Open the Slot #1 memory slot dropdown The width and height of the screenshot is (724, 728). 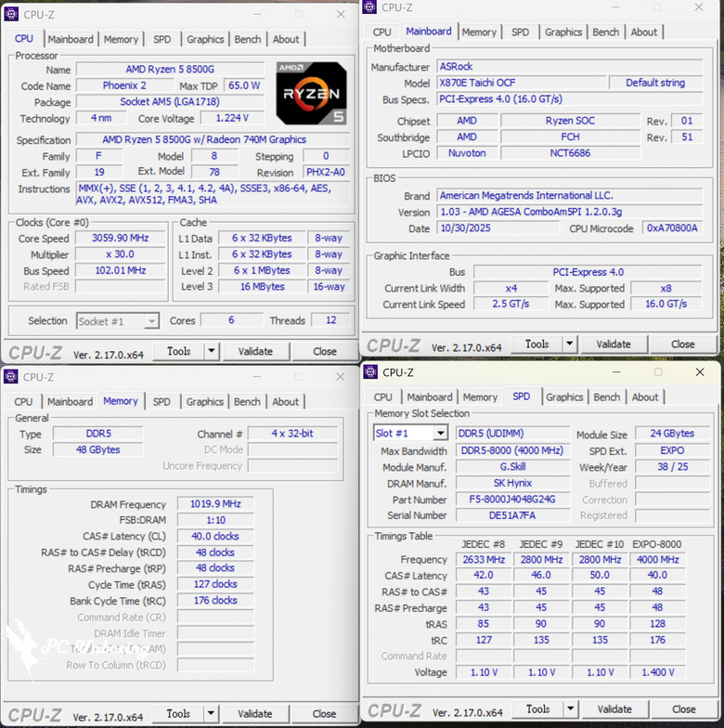[410, 433]
